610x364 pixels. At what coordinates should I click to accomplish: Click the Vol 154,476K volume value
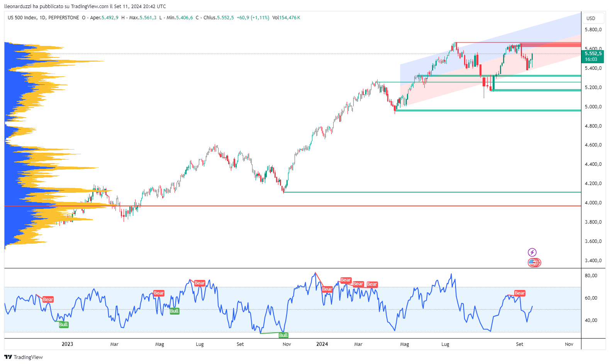[x=286, y=18]
